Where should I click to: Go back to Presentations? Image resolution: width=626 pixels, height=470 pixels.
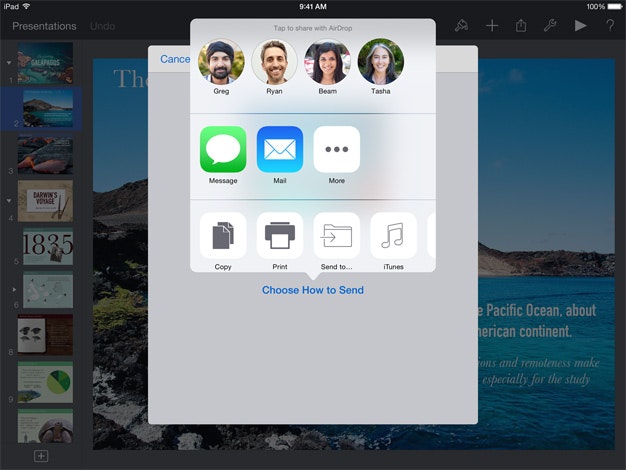[x=44, y=26]
